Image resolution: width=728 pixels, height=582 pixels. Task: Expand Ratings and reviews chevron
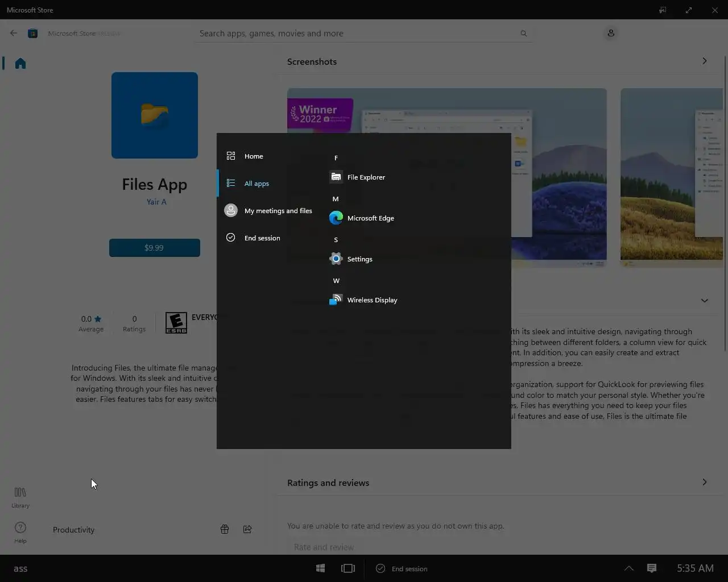point(704,482)
